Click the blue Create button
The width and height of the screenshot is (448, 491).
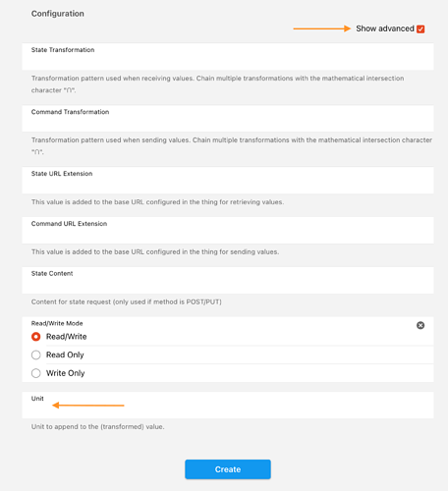pos(228,469)
